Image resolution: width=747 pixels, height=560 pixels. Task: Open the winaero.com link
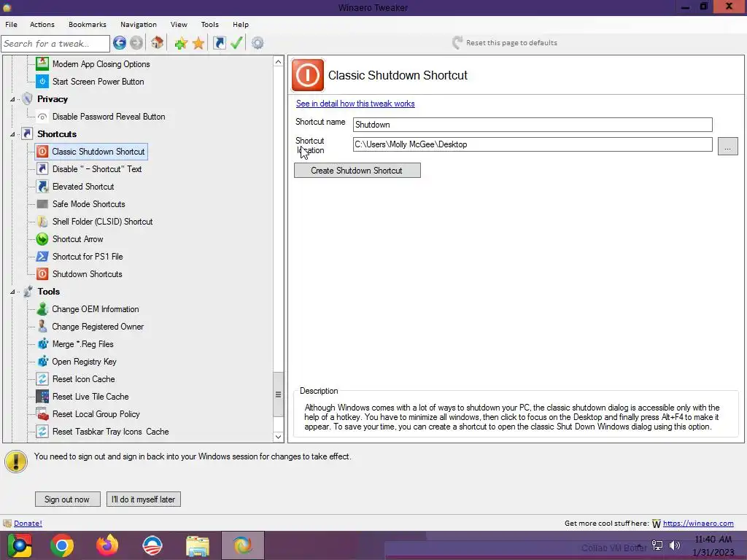click(698, 524)
